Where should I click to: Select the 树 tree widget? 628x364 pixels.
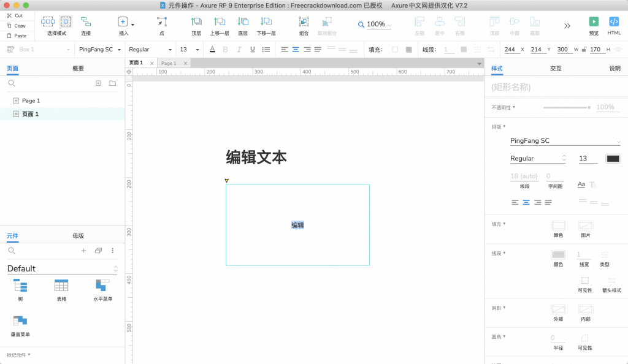point(20,286)
